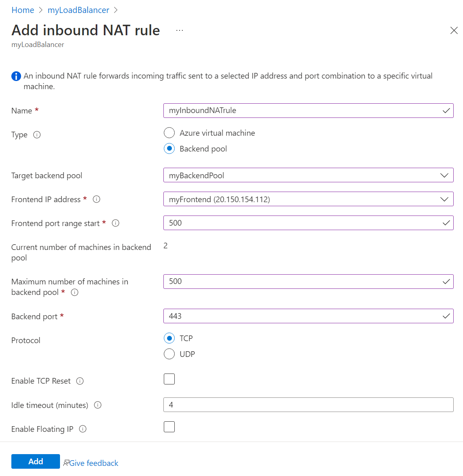Enable the Floating IP checkbox
The height and width of the screenshot is (476, 463).
pyautogui.click(x=169, y=427)
